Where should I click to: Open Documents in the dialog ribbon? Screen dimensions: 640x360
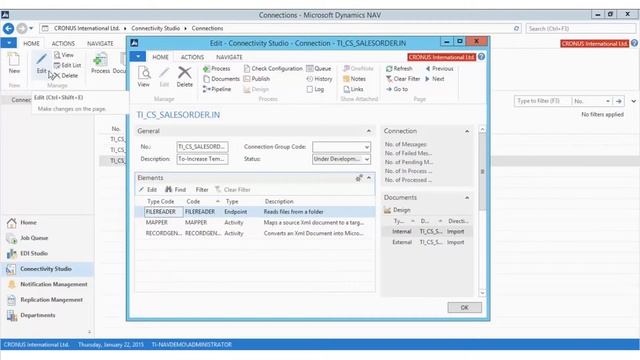[221, 79]
